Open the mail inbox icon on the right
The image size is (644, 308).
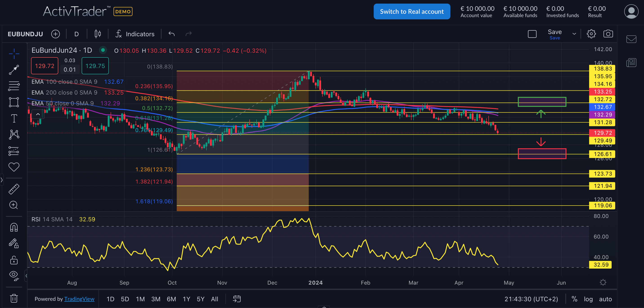pyautogui.click(x=632, y=39)
